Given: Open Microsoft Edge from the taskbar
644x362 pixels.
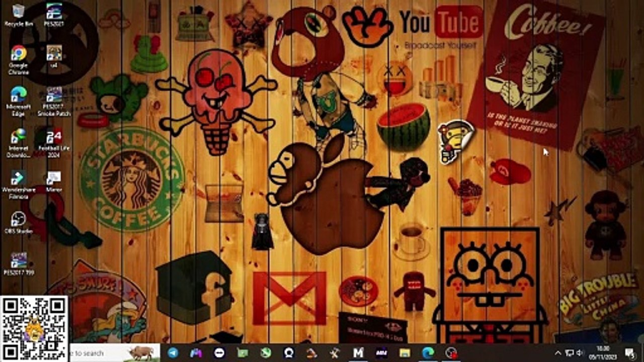Looking at the screenshot, I should [428, 353].
